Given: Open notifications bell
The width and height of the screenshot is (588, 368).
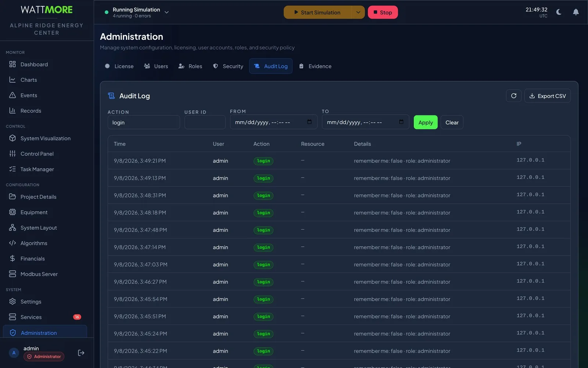Looking at the screenshot, I should [576, 12].
